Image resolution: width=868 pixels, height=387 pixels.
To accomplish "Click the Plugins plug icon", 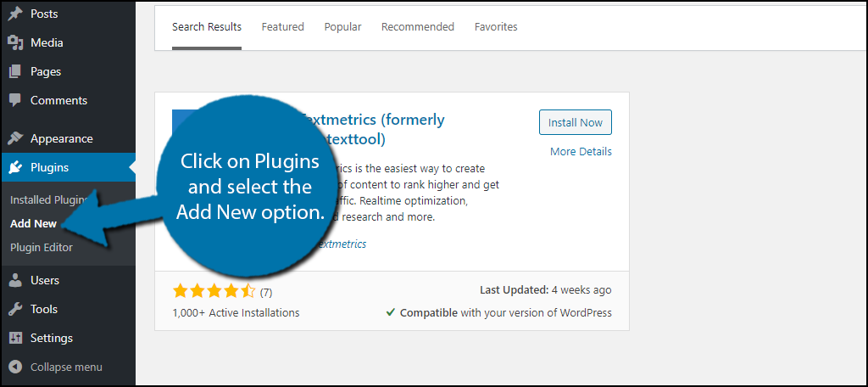I will tap(15, 167).
